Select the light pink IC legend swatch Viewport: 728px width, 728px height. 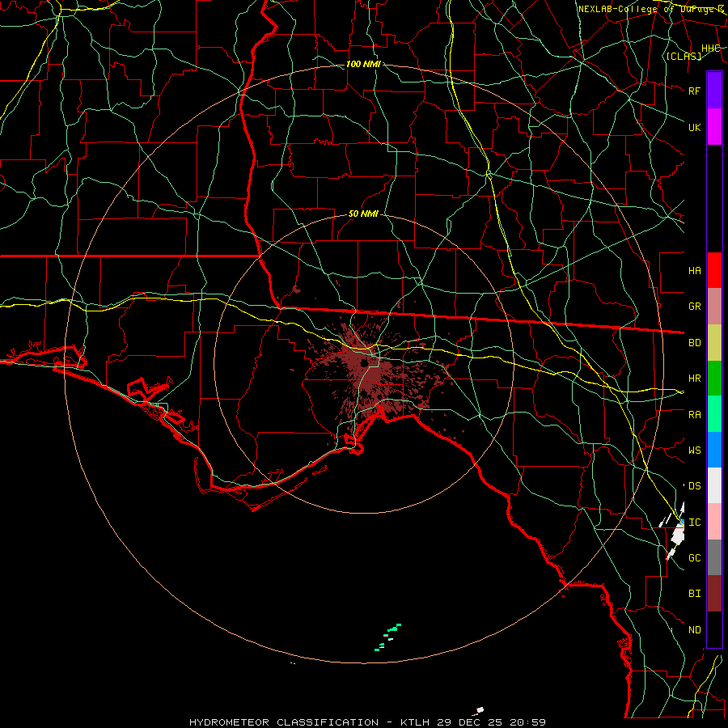pos(714,522)
